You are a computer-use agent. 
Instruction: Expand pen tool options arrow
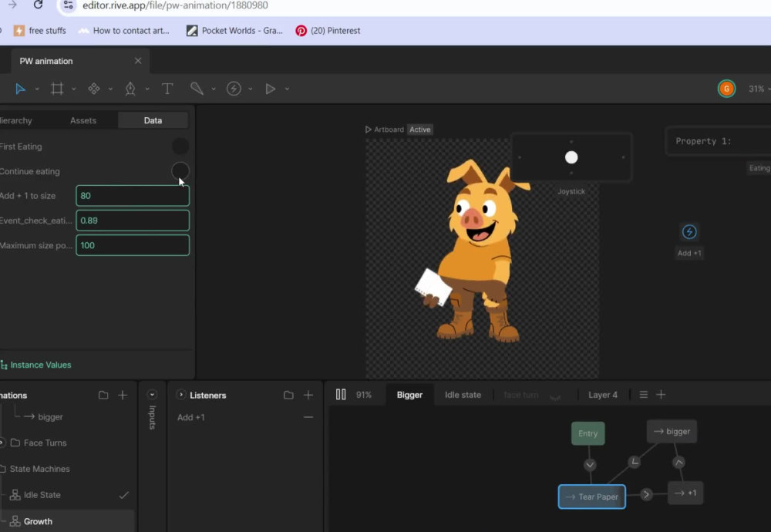147,89
